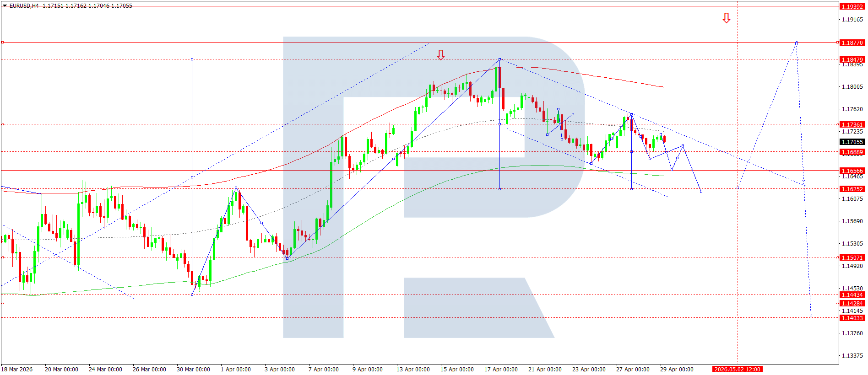Screen dimensions: 868x375
Task: Click the red down arrow above the 15 Apr peak
Action: point(440,55)
